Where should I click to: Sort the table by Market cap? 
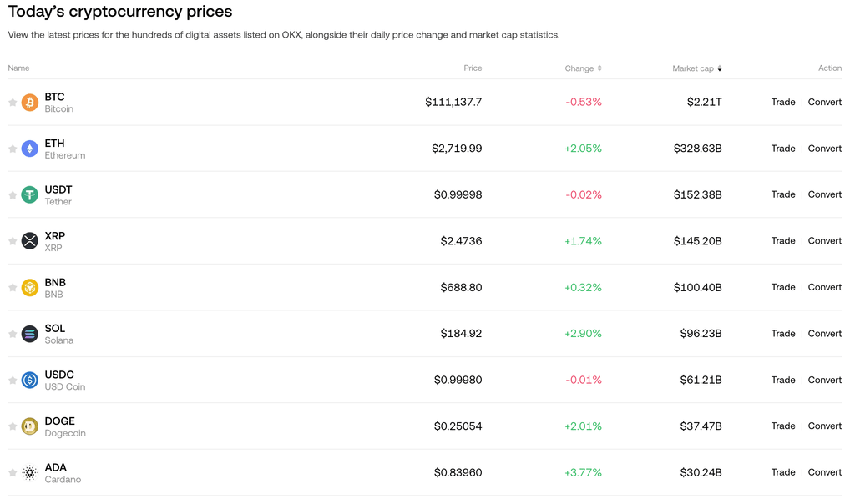coord(696,68)
